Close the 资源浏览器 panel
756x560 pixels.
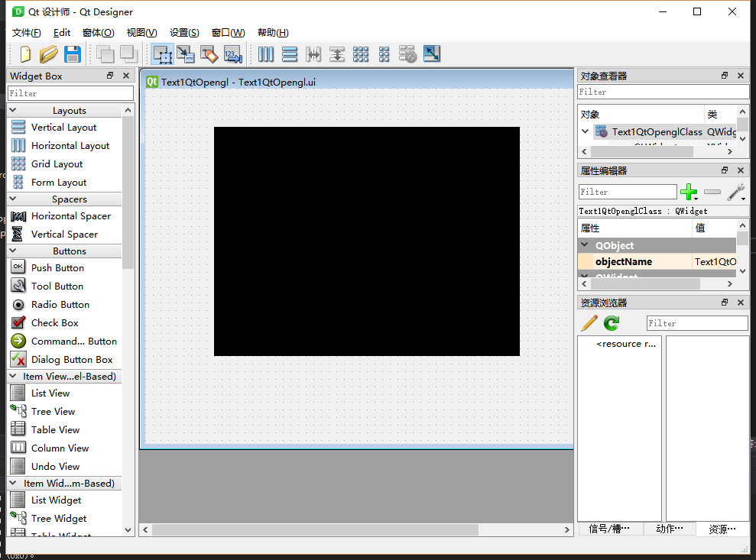click(741, 303)
